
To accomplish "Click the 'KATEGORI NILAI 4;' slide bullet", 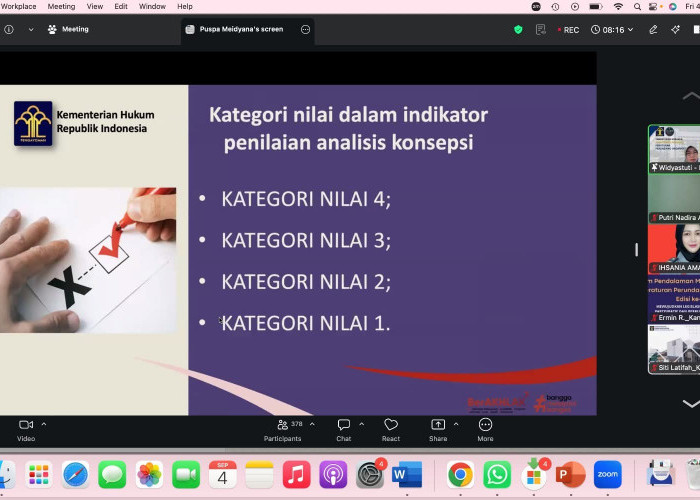I will coord(306,199).
